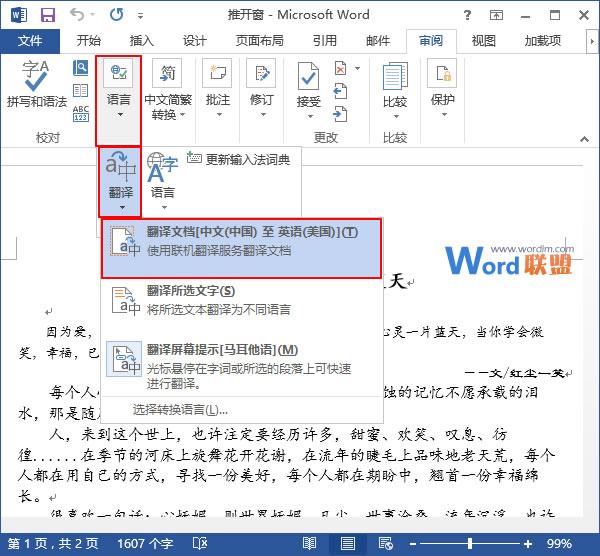Image resolution: width=600 pixels, height=556 pixels.
Task: Click 选择转换语言 Choose Translation Language
Action: pos(180,410)
